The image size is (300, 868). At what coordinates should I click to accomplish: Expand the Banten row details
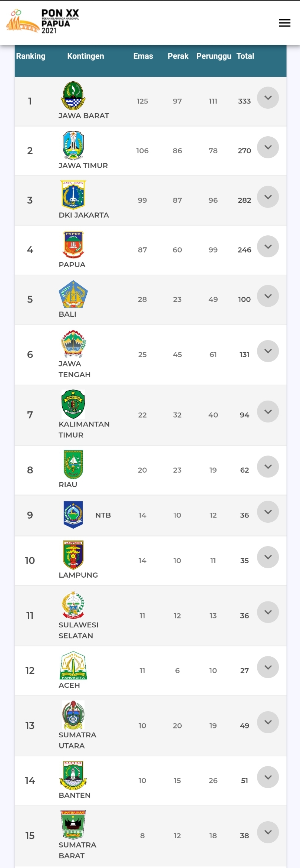pyautogui.click(x=268, y=777)
